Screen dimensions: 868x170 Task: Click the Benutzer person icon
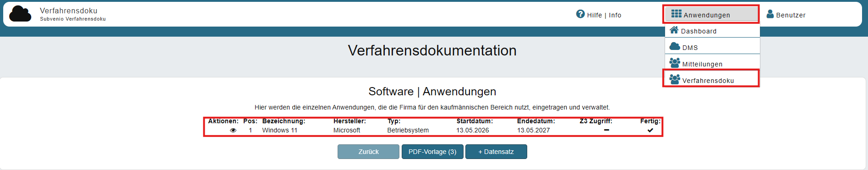click(770, 14)
